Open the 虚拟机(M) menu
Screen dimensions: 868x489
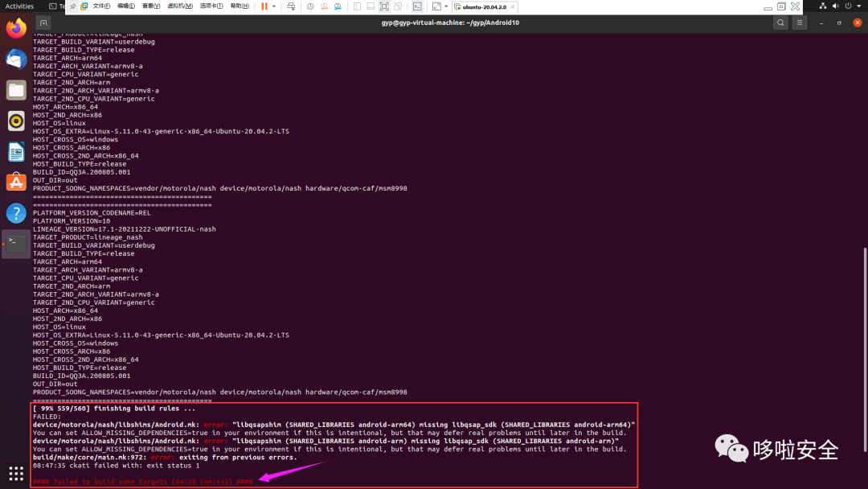click(180, 6)
